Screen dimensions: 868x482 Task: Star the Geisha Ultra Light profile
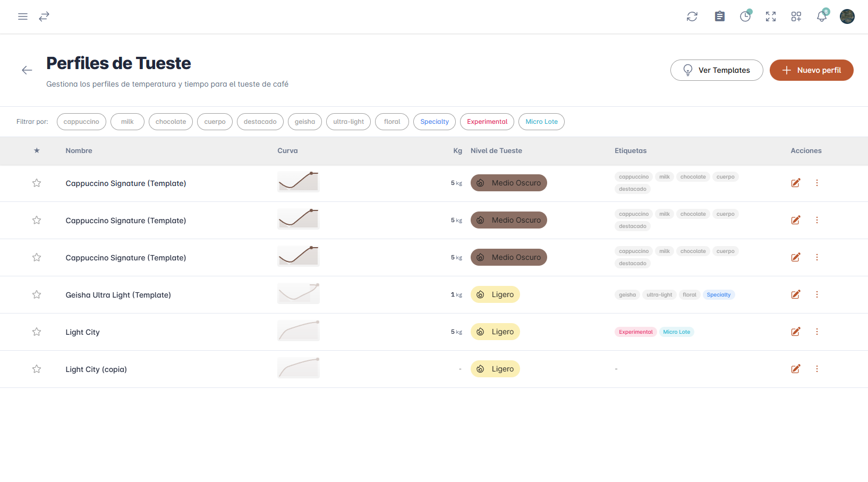pyautogui.click(x=37, y=294)
